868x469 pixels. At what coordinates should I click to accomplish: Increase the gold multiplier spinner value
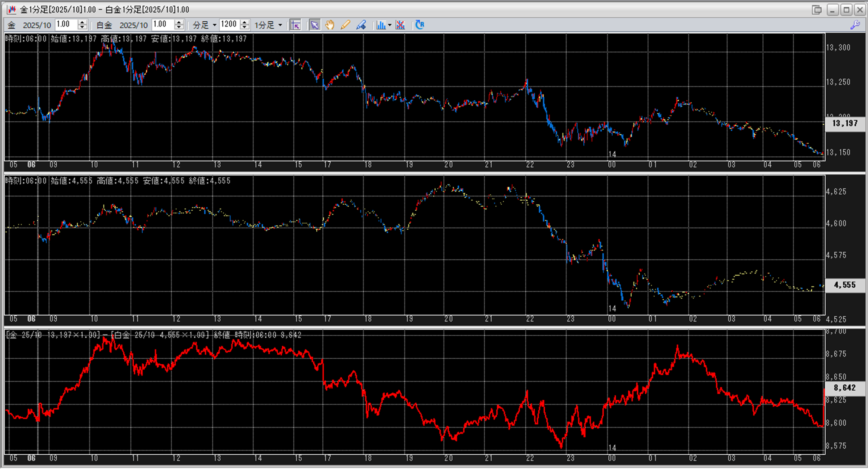(x=82, y=22)
